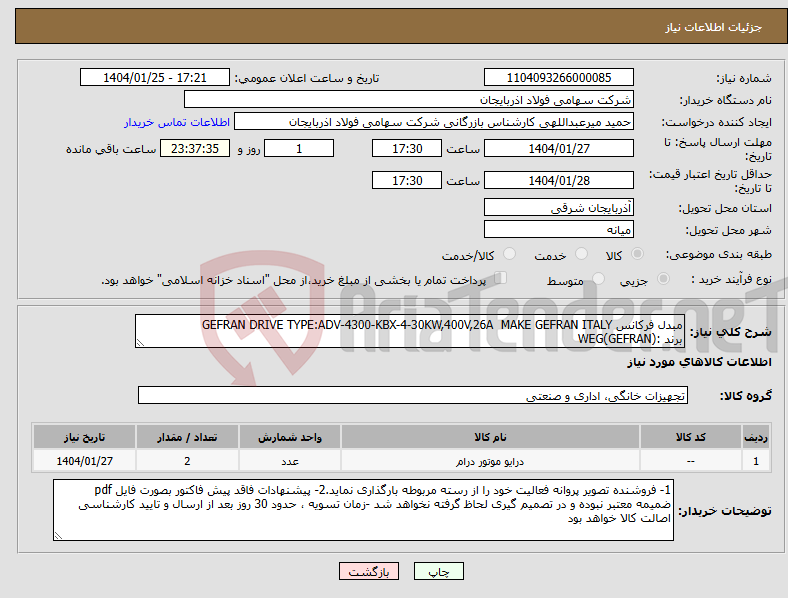Click the need date cell 1404/01/27
Image resolution: width=788 pixels, height=598 pixels.
pyautogui.click(x=84, y=461)
